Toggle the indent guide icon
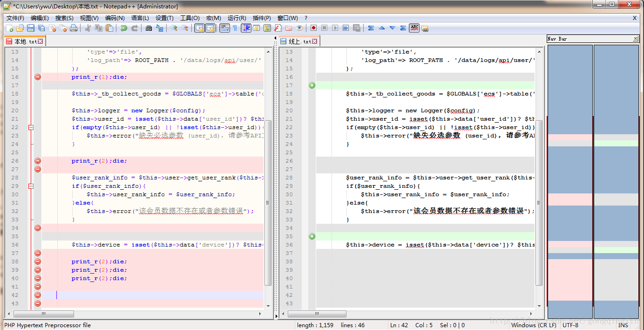The height and width of the screenshot is (330, 644). click(246, 28)
